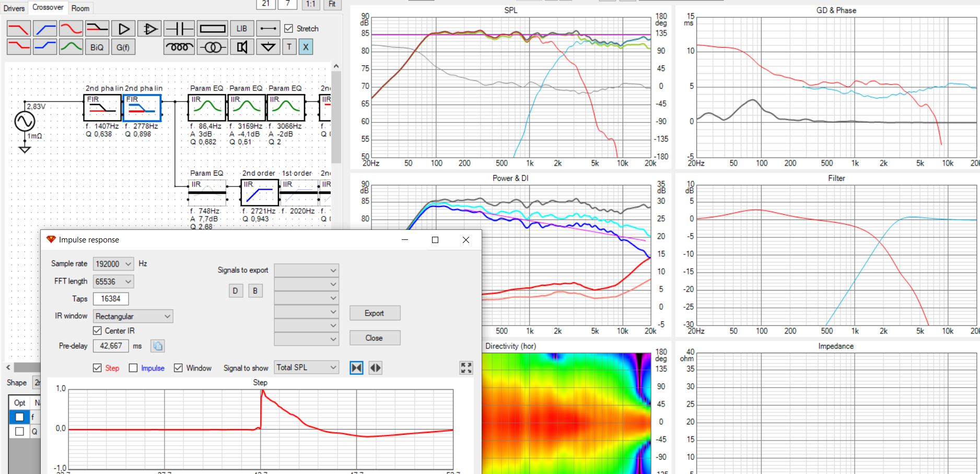Select the resistor component tool
Image resolution: width=980 pixels, height=474 pixels.
click(213, 29)
